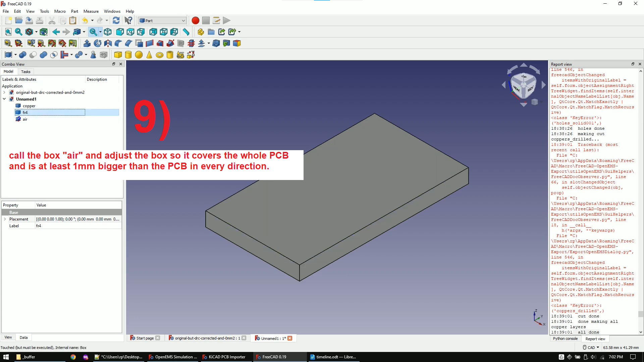Open undo history dropdown arrow
Screen dimensions: 644x362
point(93,20)
